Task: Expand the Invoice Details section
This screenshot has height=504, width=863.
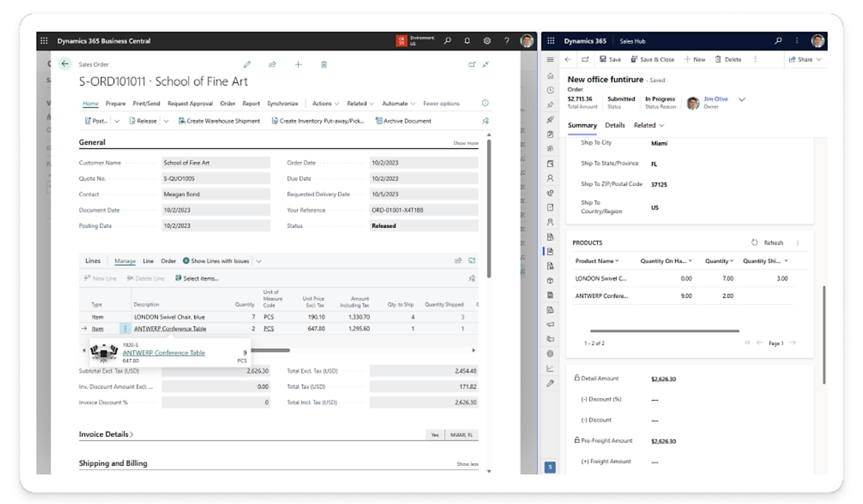Action: pyautogui.click(x=106, y=435)
